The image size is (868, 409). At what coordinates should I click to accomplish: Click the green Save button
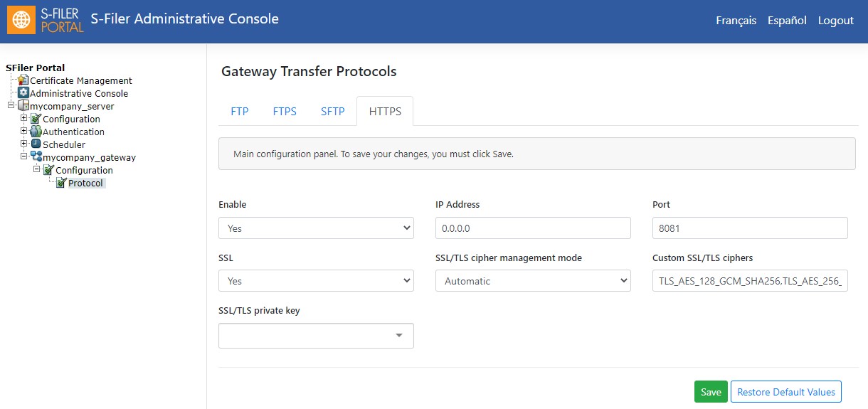(x=711, y=392)
